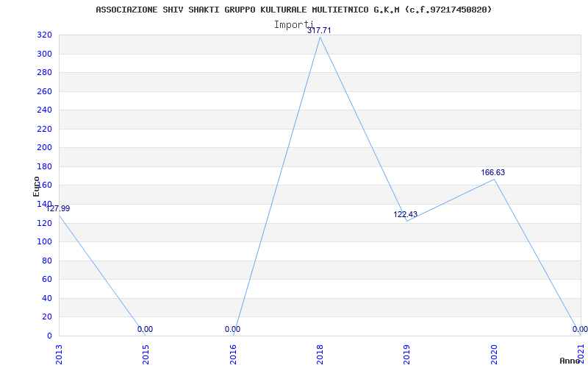Click the 220 y-axis tick label
This screenshot has width=588, height=368.
point(44,130)
